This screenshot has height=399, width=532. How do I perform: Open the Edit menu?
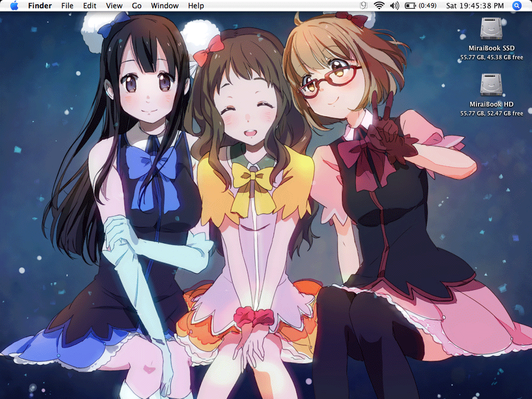(90, 6)
